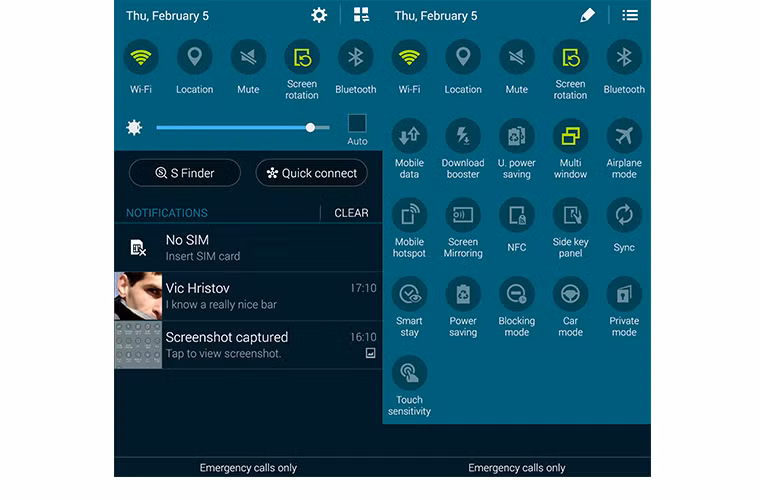Enable Download booster
The width and height of the screenshot is (760, 500).
463,136
